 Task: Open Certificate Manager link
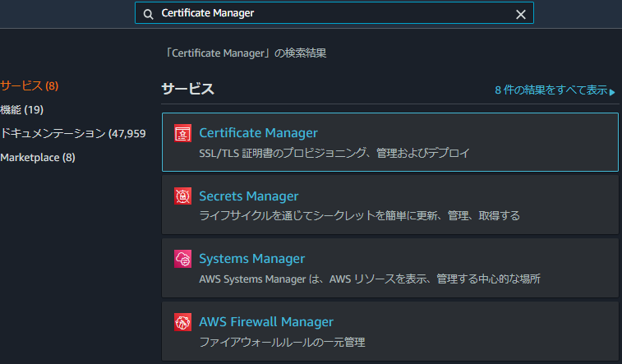(258, 133)
